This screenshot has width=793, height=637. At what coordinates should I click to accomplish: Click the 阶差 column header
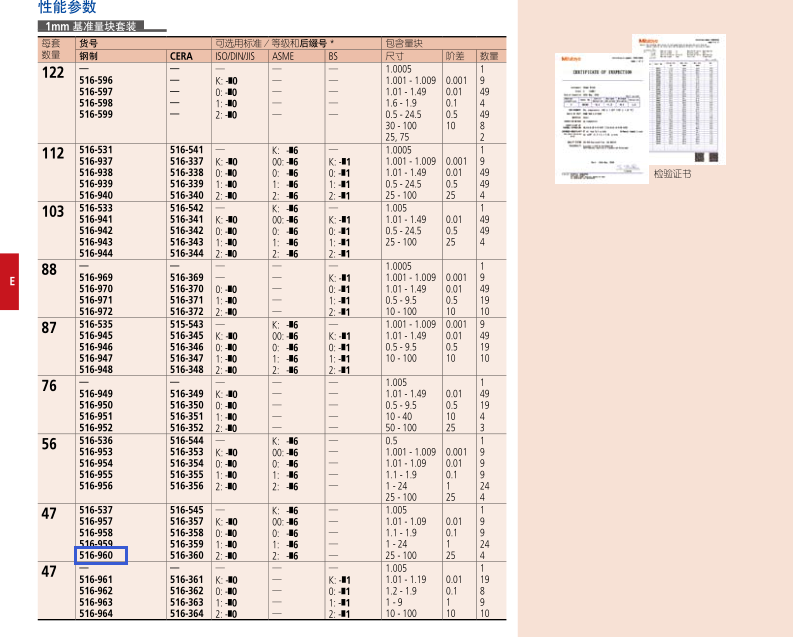pyautogui.click(x=455, y=56)
